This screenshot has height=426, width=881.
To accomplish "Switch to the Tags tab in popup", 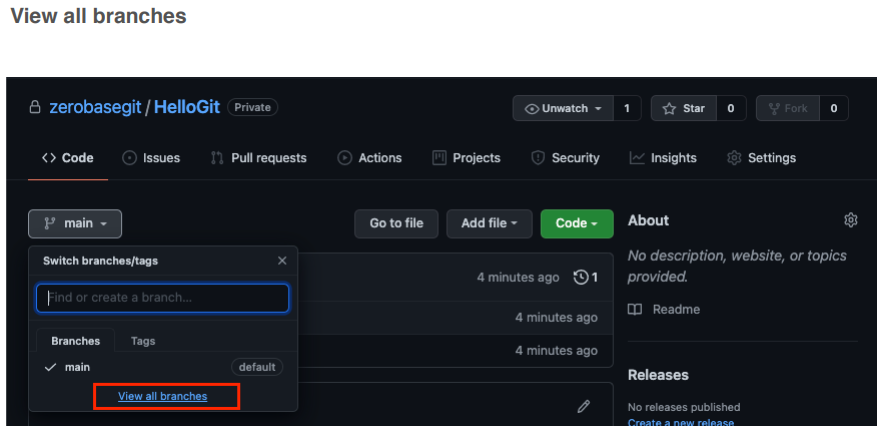I will pos(143,341).
